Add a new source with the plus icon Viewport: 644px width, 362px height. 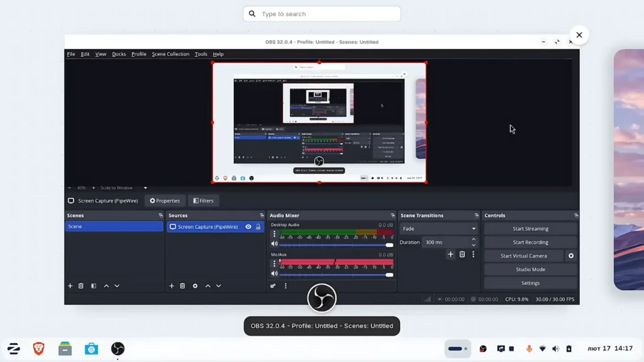click(x=172, y=286)
